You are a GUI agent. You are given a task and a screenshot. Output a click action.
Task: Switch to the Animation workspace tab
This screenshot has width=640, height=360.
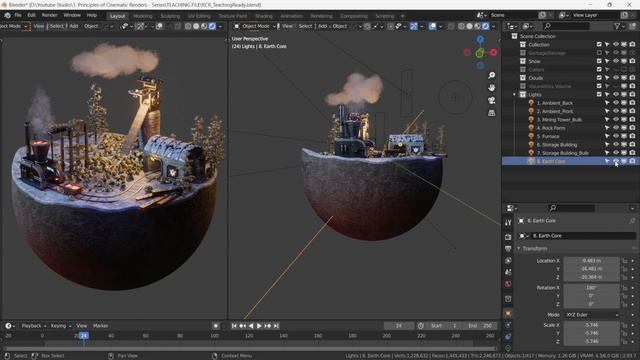pos(291,16)
